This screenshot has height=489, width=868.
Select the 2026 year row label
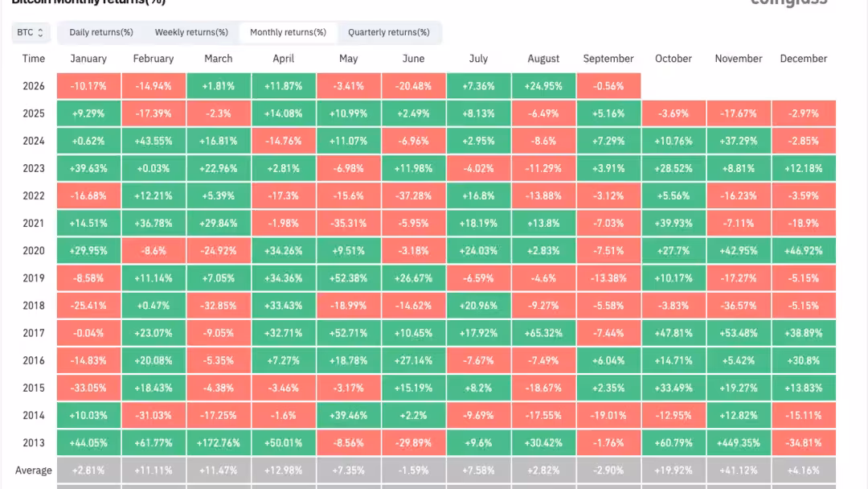tap(33, 86)
